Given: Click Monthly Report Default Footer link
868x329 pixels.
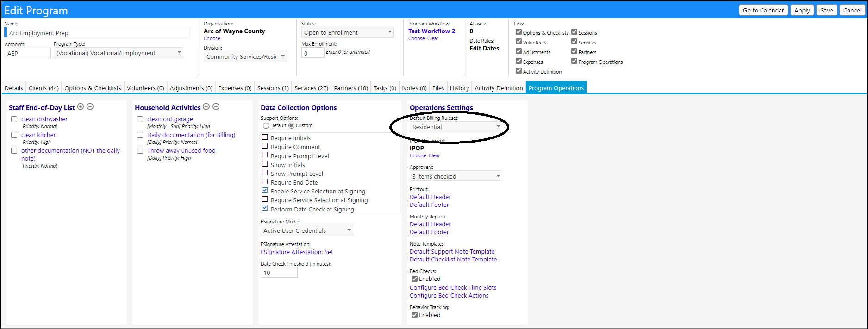Looking at the screenshot, I should [429, 232].
